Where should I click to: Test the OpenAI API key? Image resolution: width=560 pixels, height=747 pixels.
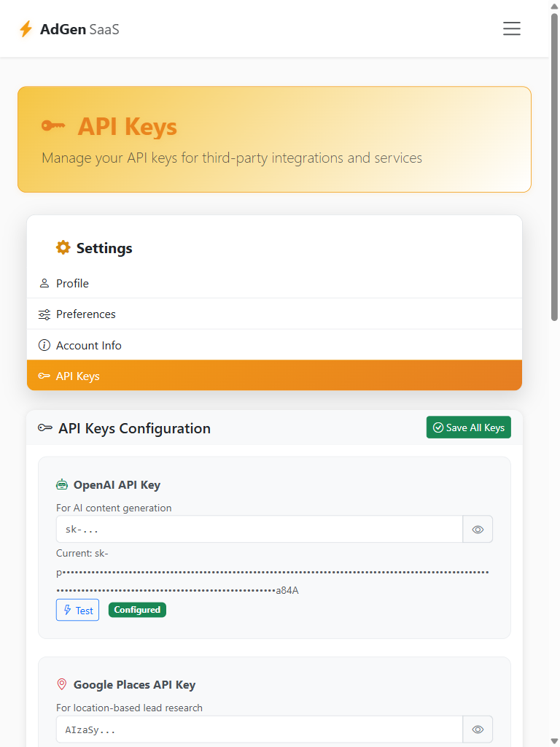coord(77,610)
